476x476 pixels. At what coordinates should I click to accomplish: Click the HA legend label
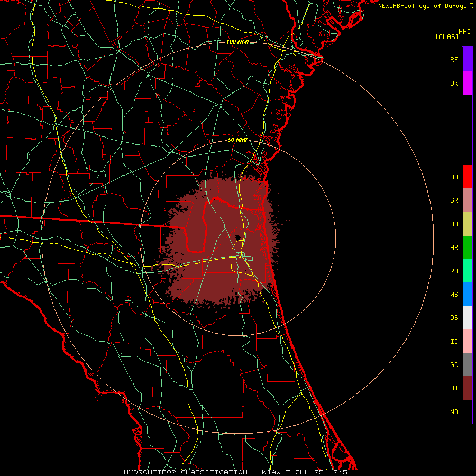pyautogui.click(x=454, y=177)
